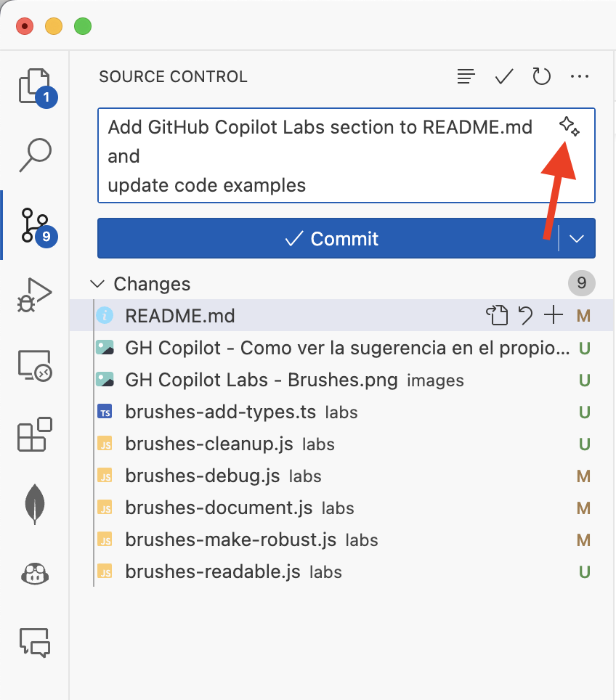Image resolution: width=616 pixels, height=700 pixels.
Task: Click the Commit button
Action: click(328, 238)
